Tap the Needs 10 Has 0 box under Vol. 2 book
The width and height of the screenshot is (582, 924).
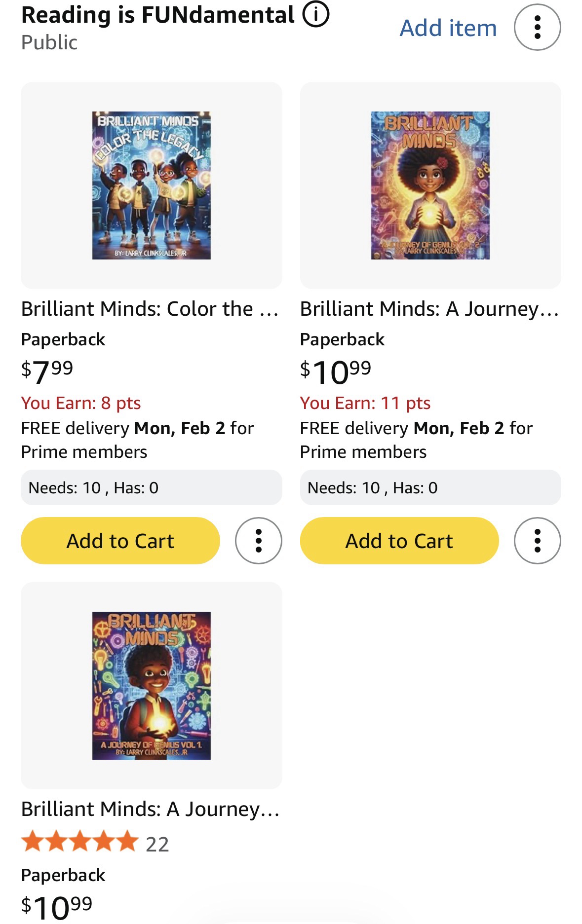[x=430, y=487]
